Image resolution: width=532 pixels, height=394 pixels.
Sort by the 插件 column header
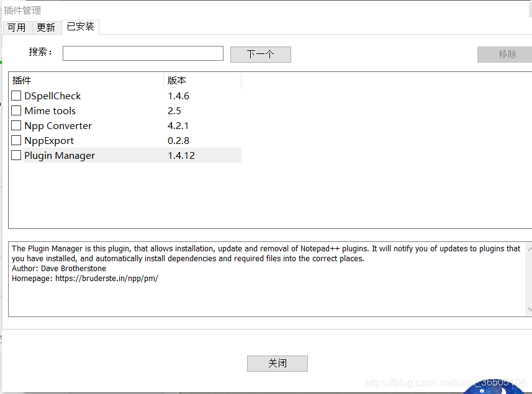[x=86, y=81]
